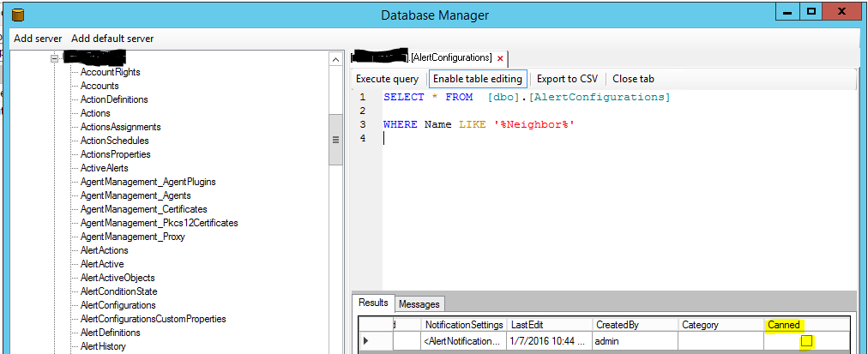Switch to the Messages tab
This screenshot has height=354, width=868.
click(419, 303)
